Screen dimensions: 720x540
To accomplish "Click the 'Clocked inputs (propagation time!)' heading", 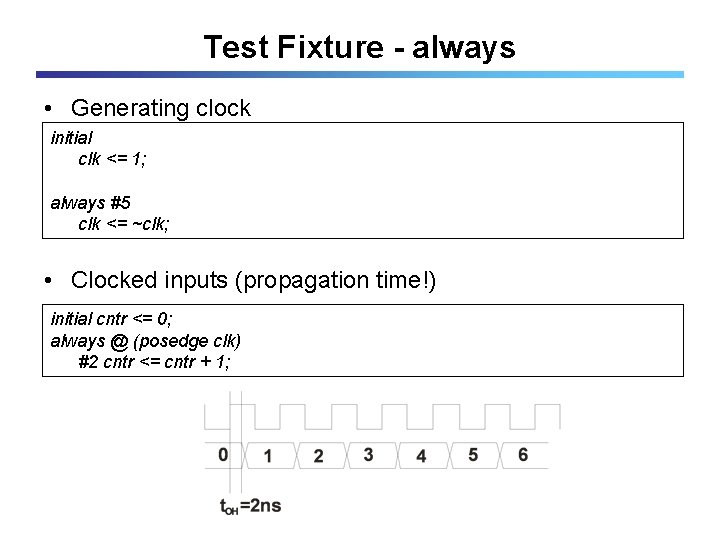I will click(253, 281).
